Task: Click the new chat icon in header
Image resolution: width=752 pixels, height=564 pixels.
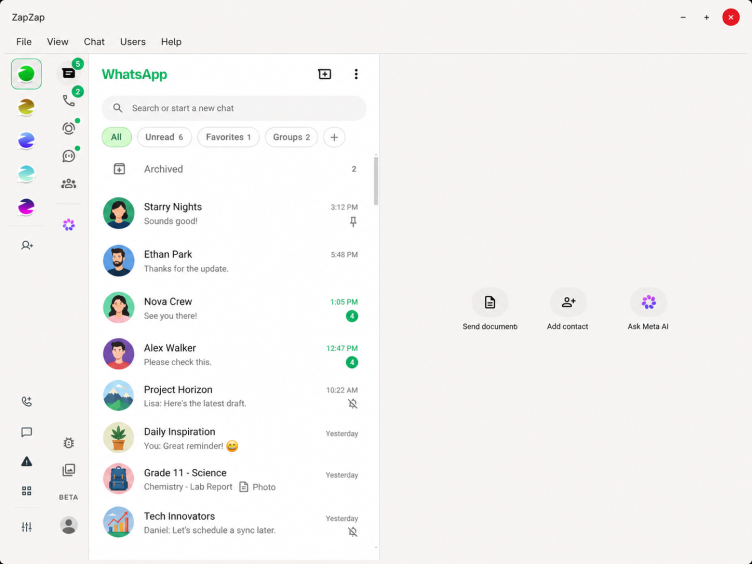Action: 325,74
